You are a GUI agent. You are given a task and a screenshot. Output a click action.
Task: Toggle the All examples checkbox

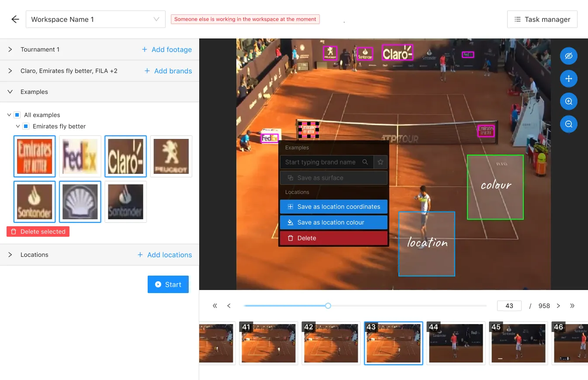(x=17, y=115)
